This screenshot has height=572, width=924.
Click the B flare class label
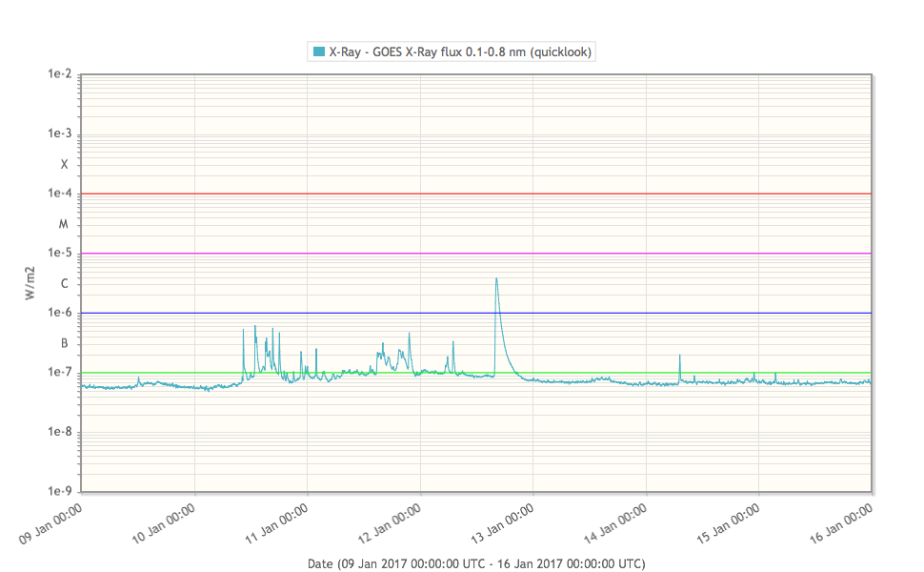[64, 343]
